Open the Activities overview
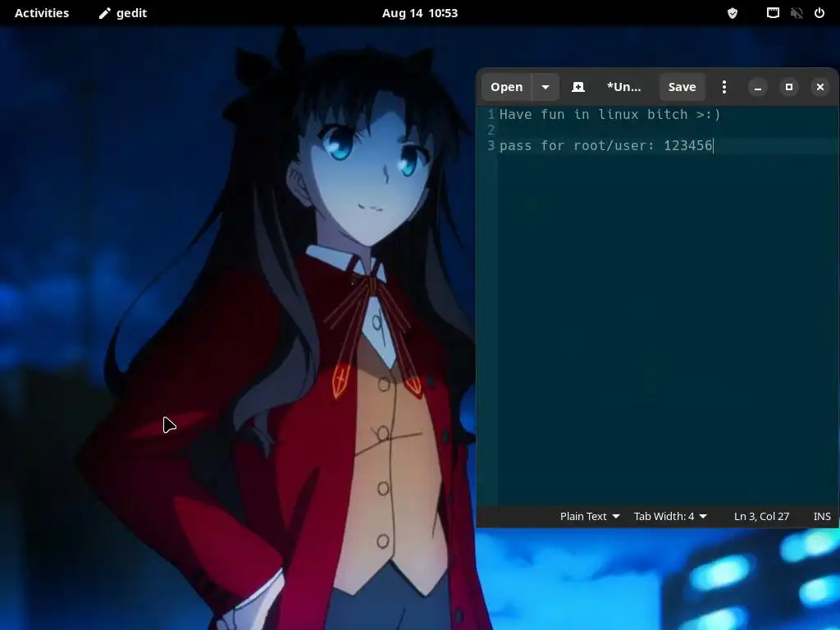The width and height of the screenshot is (840, 630). 42,13
